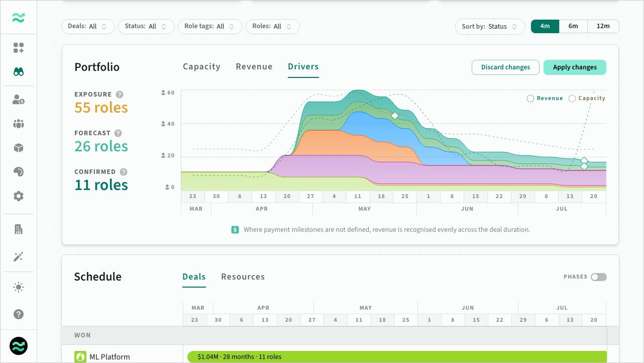Click the dashboard grid-plus sidebar icon
This screenshot has height=363, width=644.
(x=19, y=48)
